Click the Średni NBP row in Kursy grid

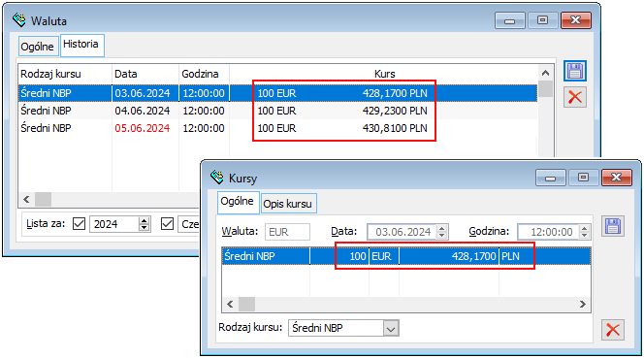tap(406, 256)
